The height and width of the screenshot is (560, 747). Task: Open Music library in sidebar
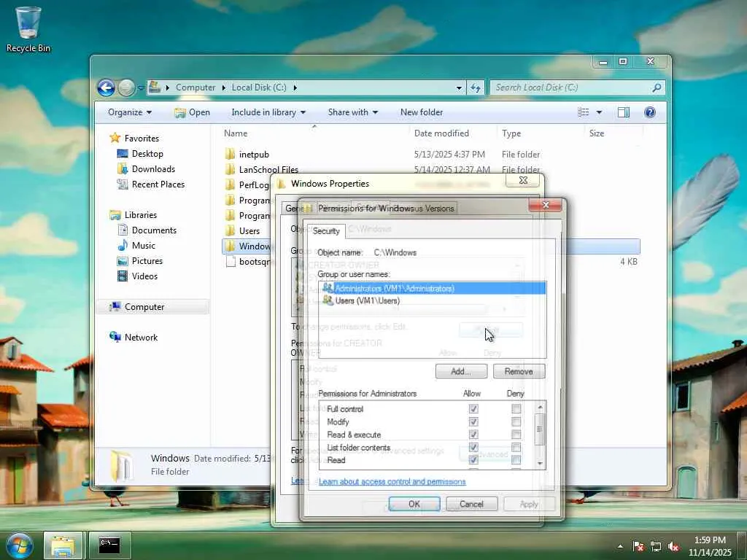(136, 246)
